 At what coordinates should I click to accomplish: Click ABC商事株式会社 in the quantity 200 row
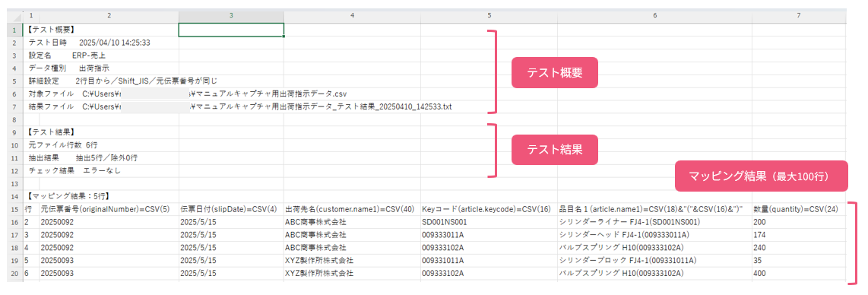(351, 222)
